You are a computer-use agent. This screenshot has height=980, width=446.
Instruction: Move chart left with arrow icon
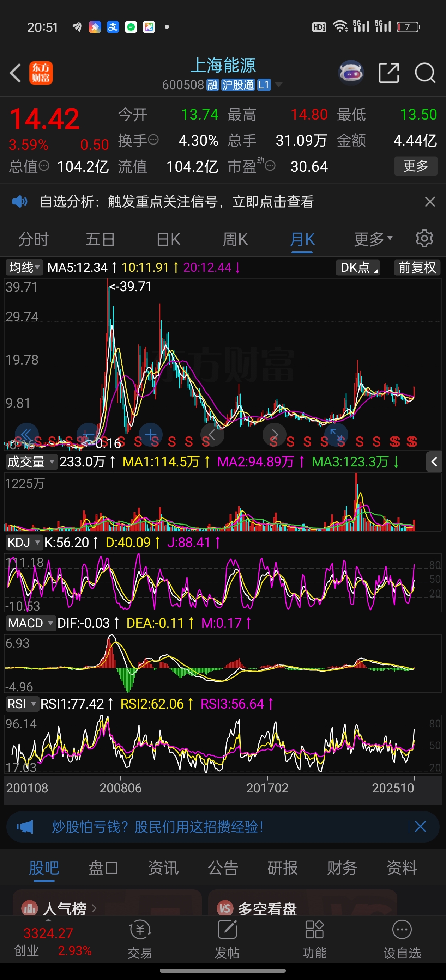point(212,434)
